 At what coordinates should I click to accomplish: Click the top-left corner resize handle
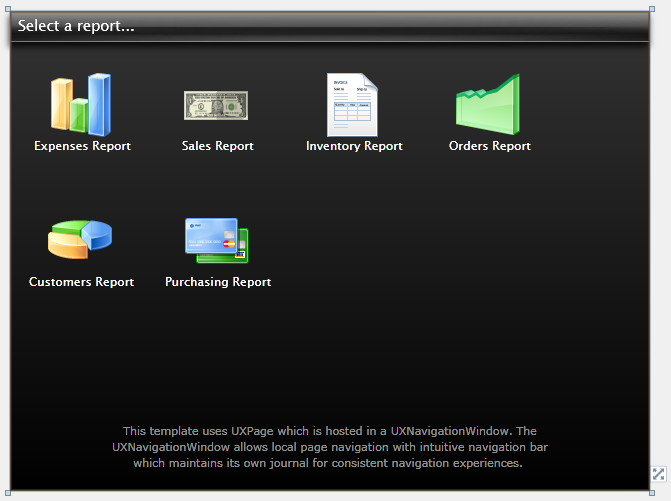(x=10, y=13)
